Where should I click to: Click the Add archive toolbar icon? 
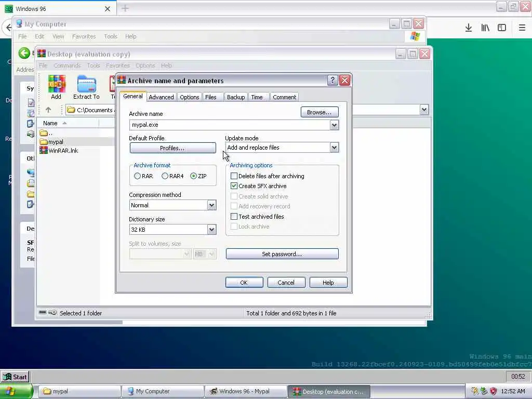tap(56, 87)
